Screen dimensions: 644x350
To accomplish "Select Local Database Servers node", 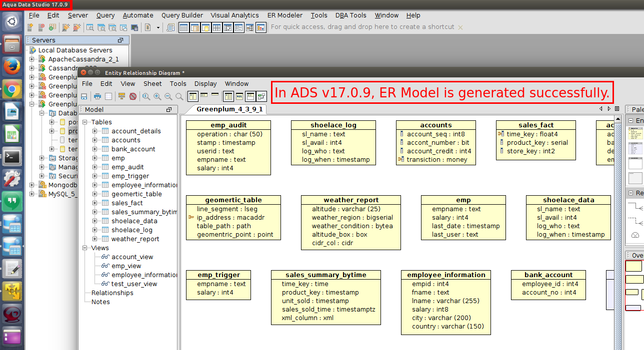I will (75, 50).
